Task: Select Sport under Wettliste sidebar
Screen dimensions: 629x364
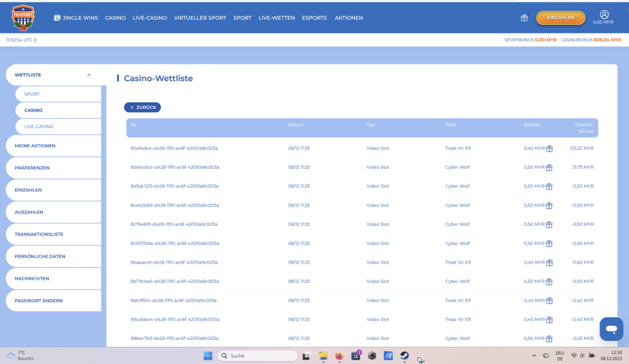Action: click(32, 94)
